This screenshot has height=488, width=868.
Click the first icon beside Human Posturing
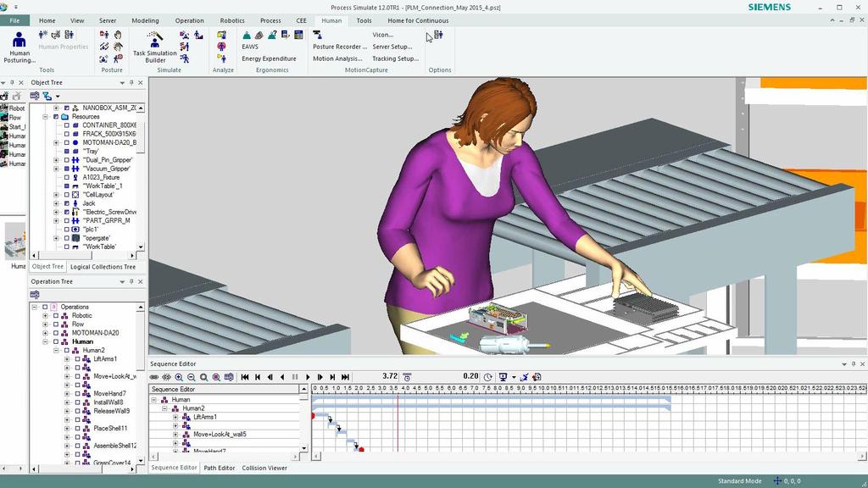tap(43, 35)
